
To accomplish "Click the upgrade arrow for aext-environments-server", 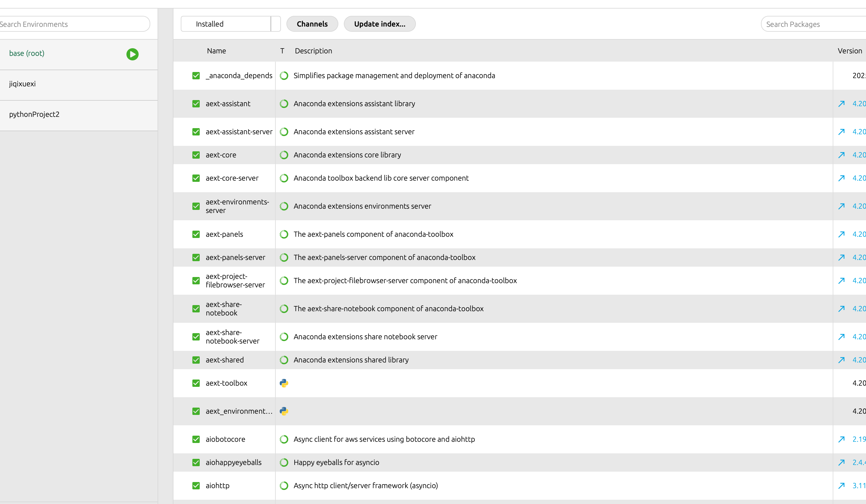I will pyautogui.click(x=841, y=206).
